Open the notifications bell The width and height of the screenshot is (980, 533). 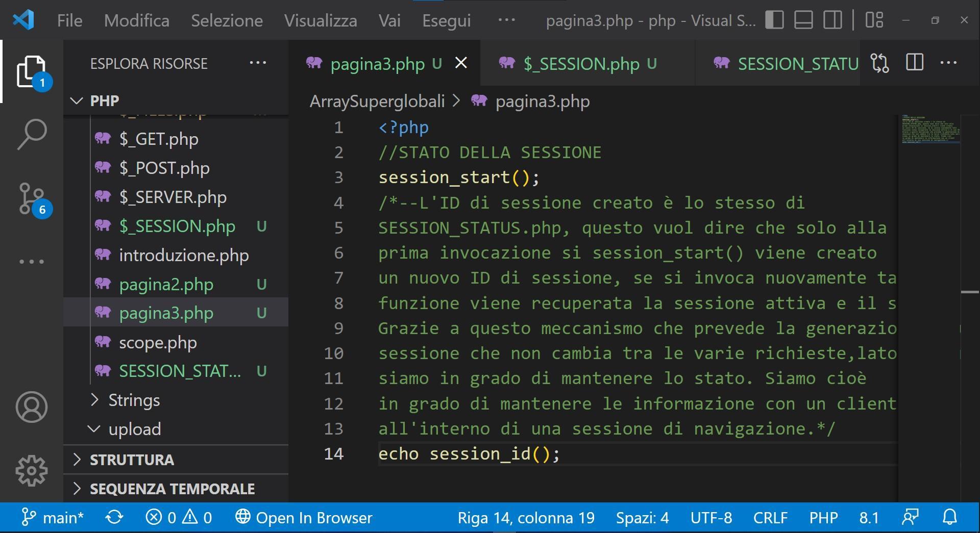tap(949, 518)
